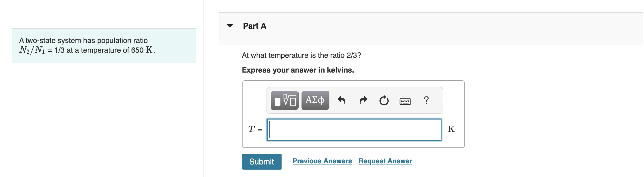Select the Greek symbols ΑΣφ icon
The image size is (644, 177).
click(315, 100)
